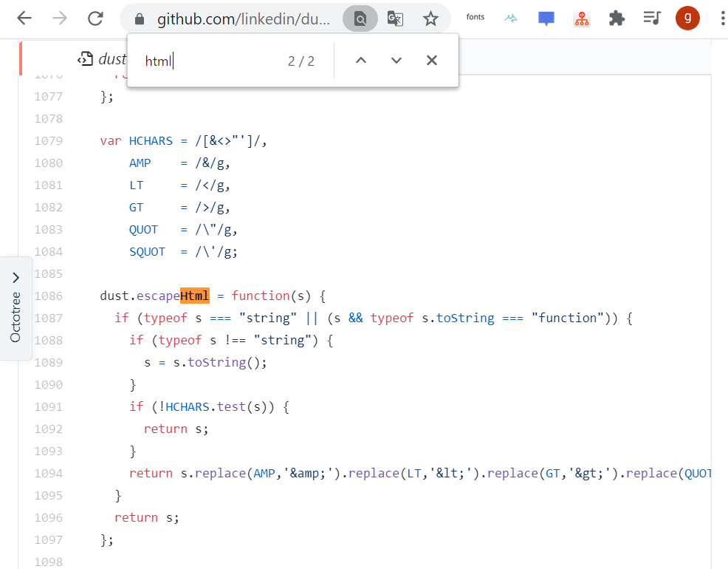The image size is (728, 569).
Task: Select line number 1097
Action: pos(48,539)
